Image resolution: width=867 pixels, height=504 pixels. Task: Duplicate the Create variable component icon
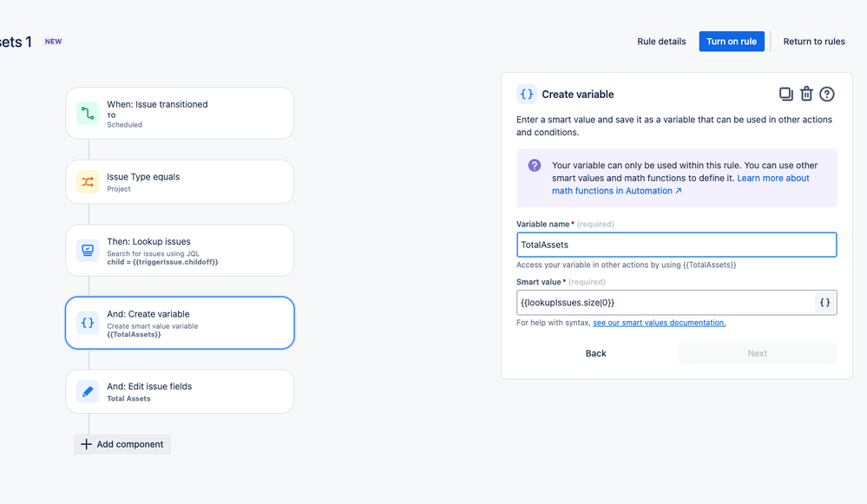click(x=785, y=94)
